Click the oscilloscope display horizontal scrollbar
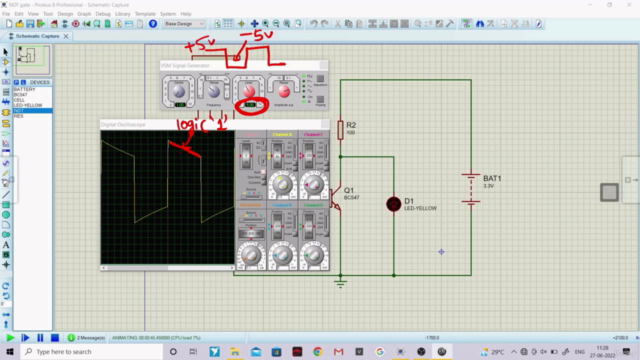 (x=168, y=268)
